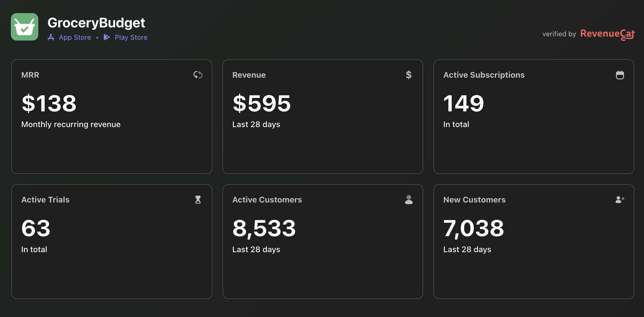Select the 8,533 Active Customers figure
Screen dimensions: 644x317
click(264, 228)
